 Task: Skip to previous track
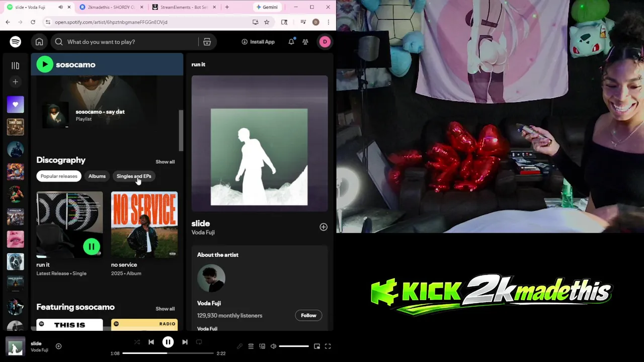(x=151, y=342)
